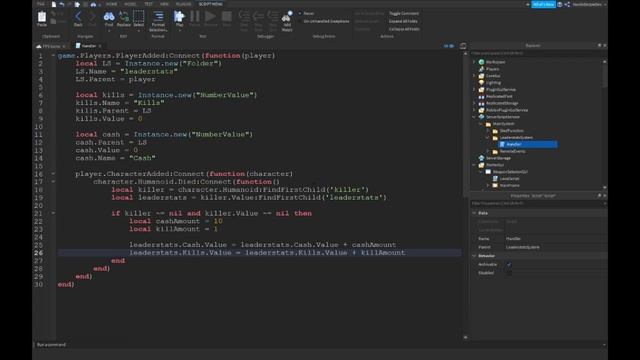Collapse the StarterGui tree node
Image resolution: width=640 pixels, height=360 pixels.
(474, 165)
